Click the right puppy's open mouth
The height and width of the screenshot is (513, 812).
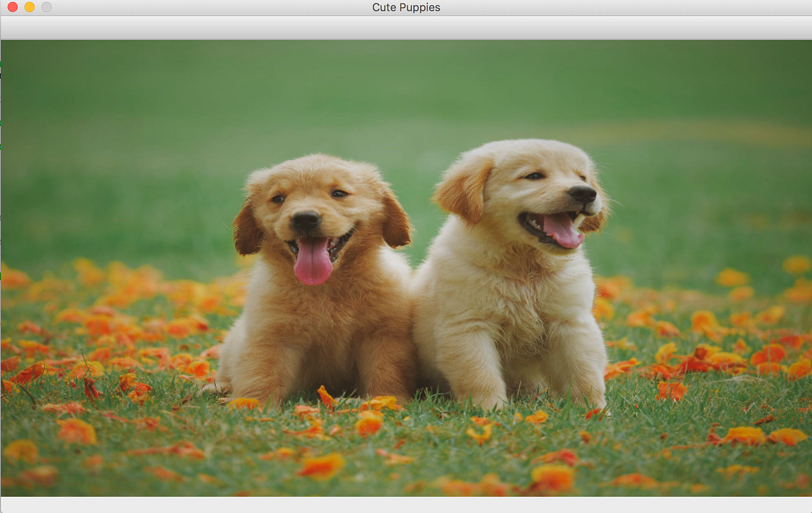558,223
